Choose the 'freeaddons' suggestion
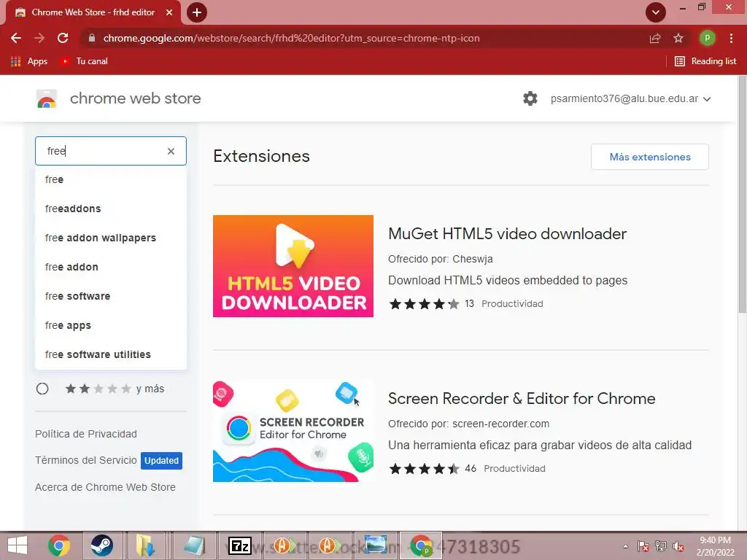The width and height of the screenshot is (747, 560). coord(111,209)
